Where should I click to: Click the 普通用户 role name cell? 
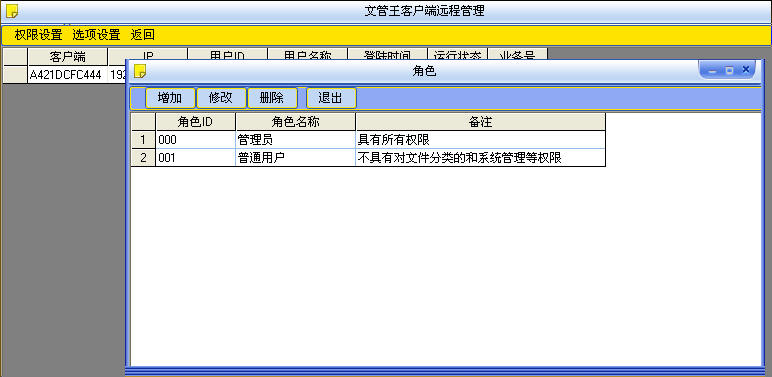pyautogui.click(x=295, y=158)
